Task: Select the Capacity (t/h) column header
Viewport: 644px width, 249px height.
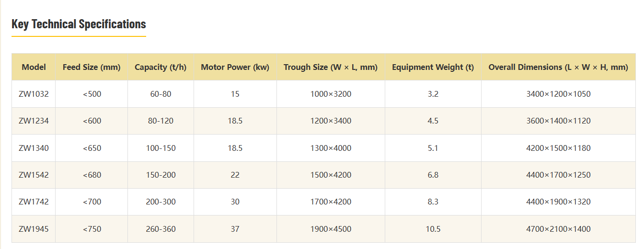Action: coord(161,67)
